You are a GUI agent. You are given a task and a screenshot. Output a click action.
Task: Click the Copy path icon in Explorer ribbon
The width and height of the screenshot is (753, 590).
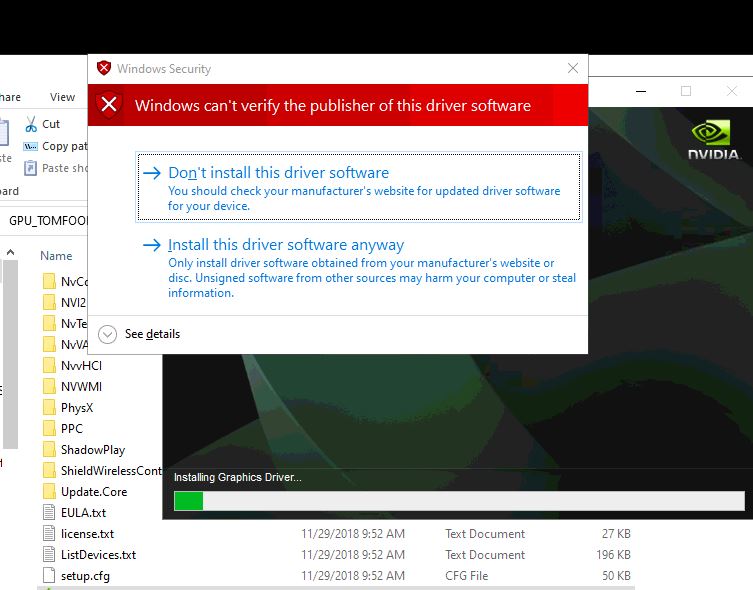[x=30, y=146]
